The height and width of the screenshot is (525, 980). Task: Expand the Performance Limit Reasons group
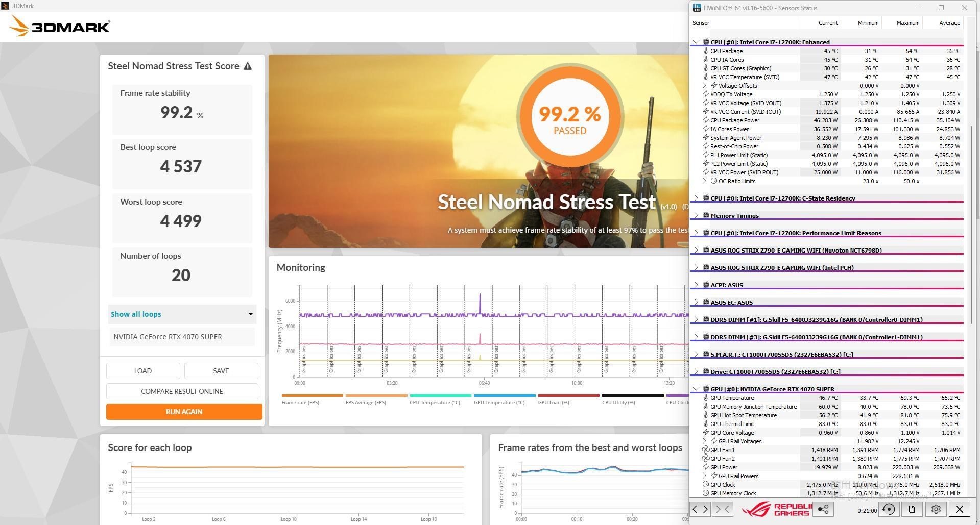[696, 233]
